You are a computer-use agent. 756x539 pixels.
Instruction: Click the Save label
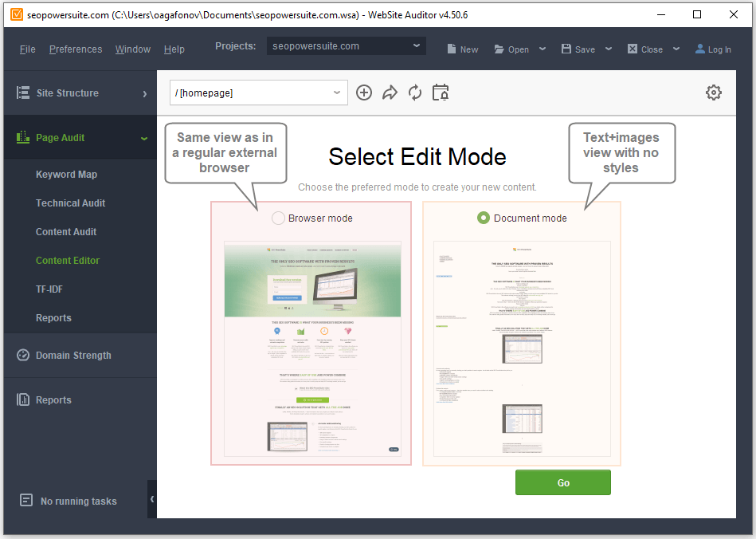585,49
